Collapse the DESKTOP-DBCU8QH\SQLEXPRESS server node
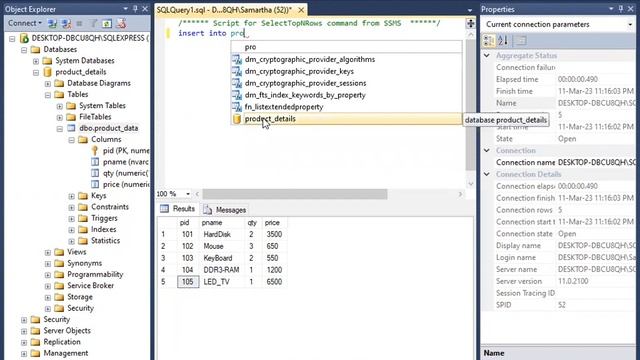 pyautogui.click(x=12, y=38)
